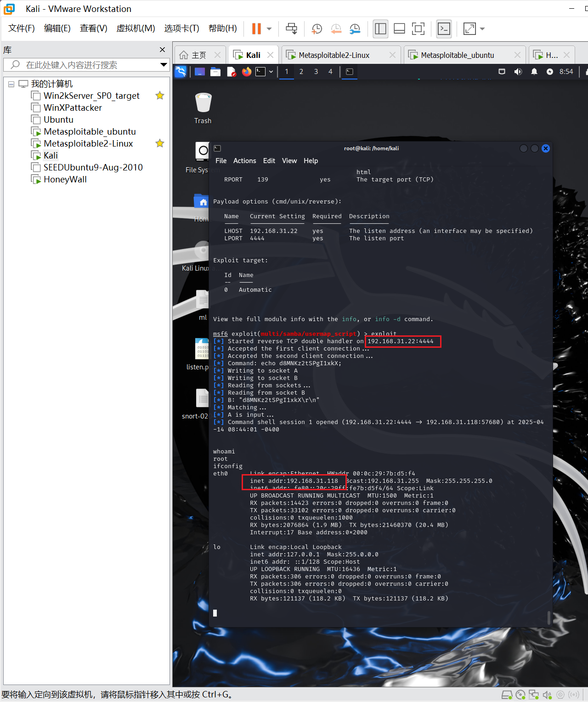The height and width of the screenshot is (702, 588).
Task: Click the terminal window scrollbar thumb
Action: tap(549, 617)
